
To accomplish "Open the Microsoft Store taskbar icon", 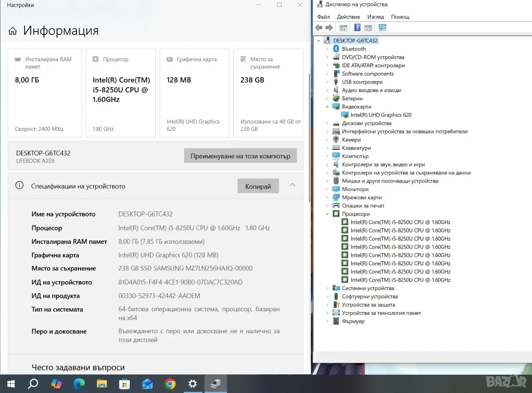I will (x=124, y=383).
